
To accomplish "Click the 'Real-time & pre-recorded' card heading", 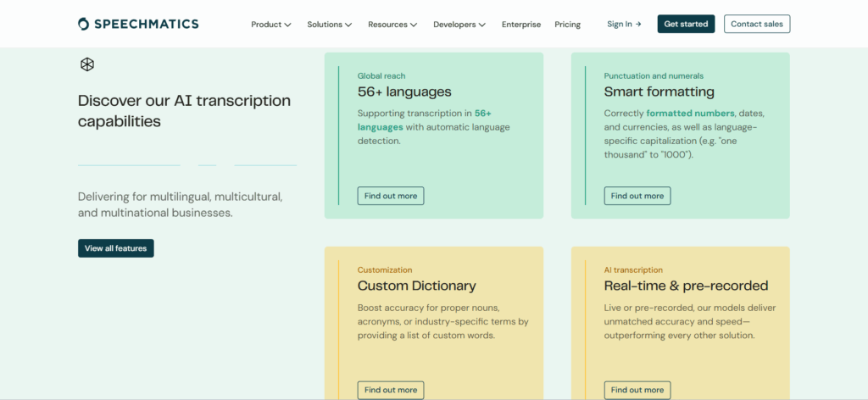I will [x=686, y=286].
